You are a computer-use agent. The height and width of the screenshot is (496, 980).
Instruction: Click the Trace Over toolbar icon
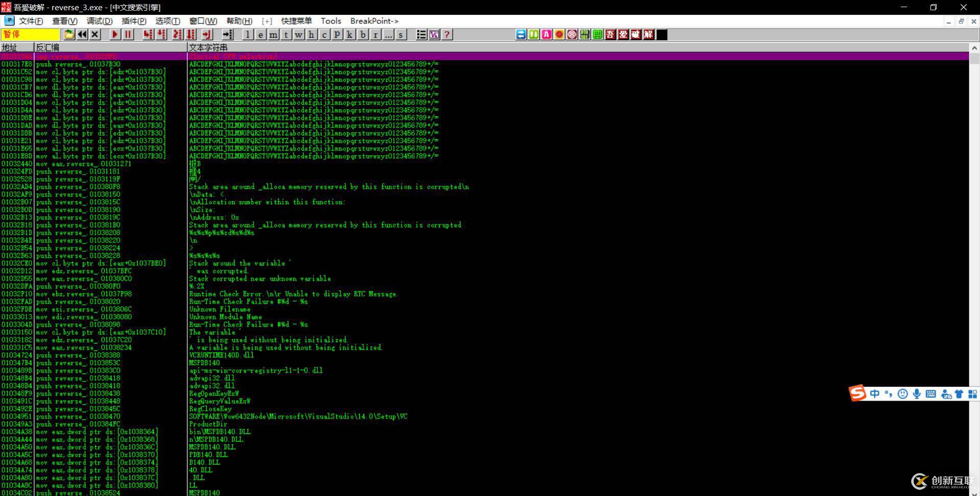coord(191,34)
